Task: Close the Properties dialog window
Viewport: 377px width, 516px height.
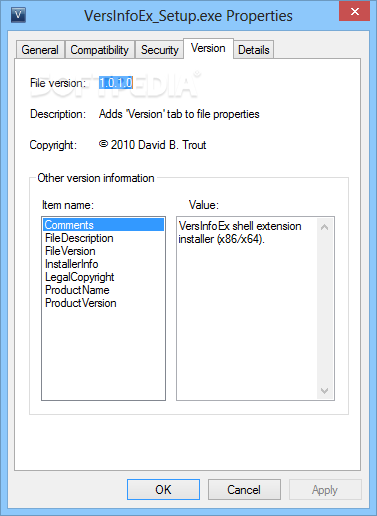Action: tap(355, 12)
